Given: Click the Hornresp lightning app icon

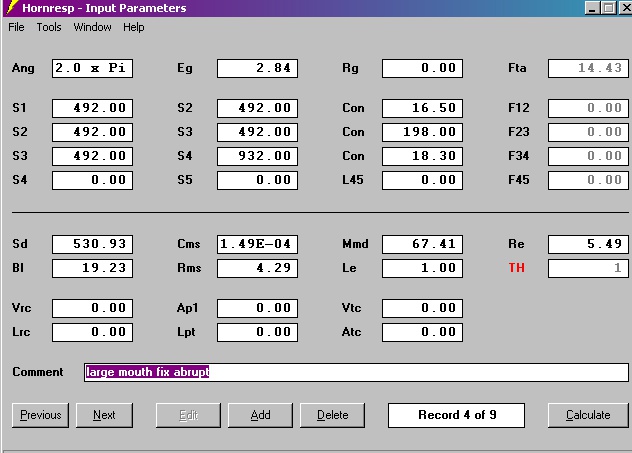Looking at the screenshot, I should tap(12, 7).
